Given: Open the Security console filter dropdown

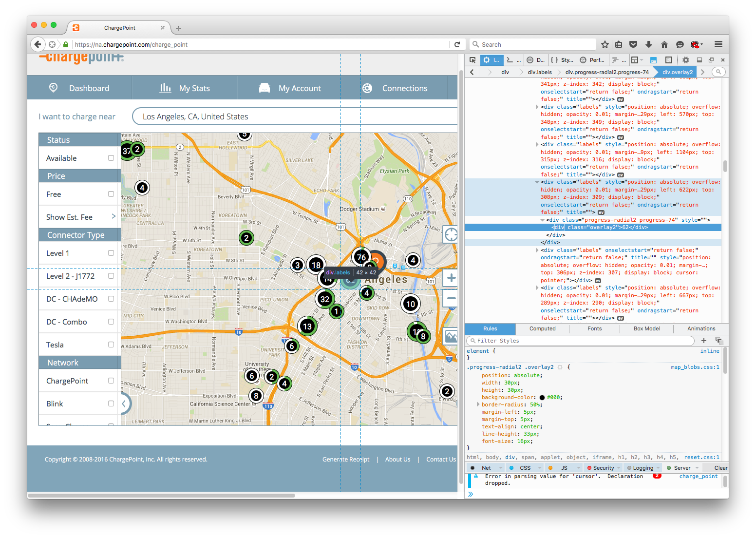Looking at the screenshot, I should pyautogui.click(x=618, y=468).
